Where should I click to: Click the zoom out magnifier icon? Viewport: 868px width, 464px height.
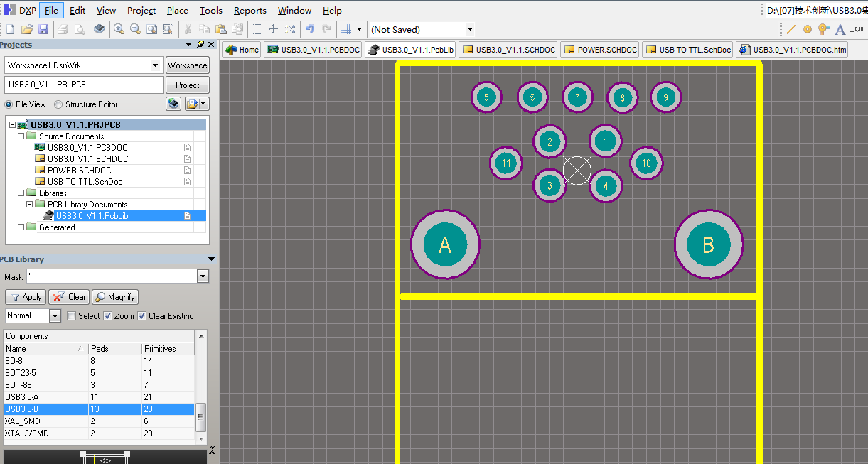tap(135, 29)
